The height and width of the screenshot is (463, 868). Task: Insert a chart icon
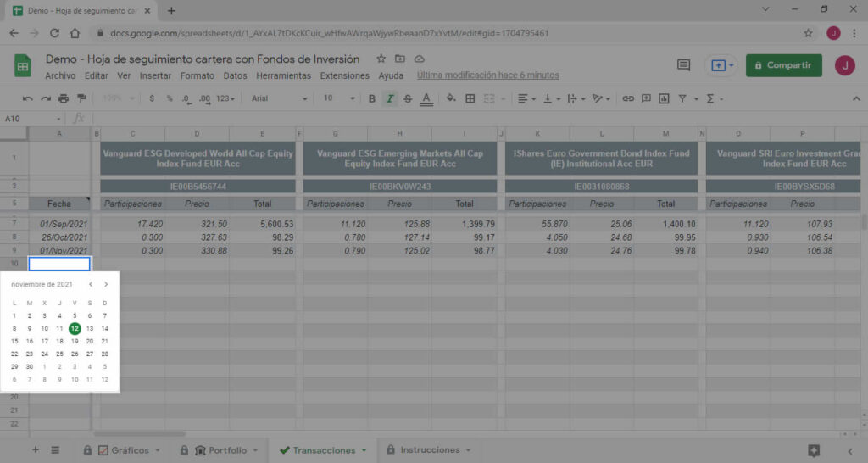point(664,98)
